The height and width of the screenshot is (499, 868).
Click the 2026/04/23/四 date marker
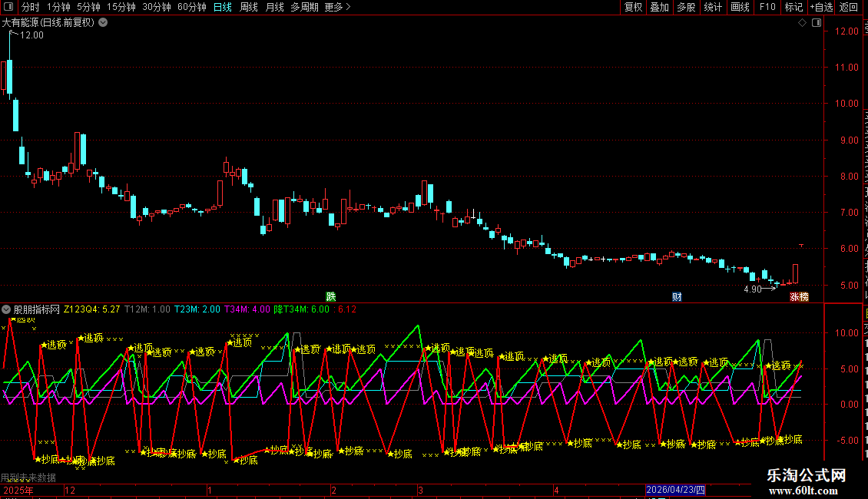pyautogui.click(x=675, y=490)
